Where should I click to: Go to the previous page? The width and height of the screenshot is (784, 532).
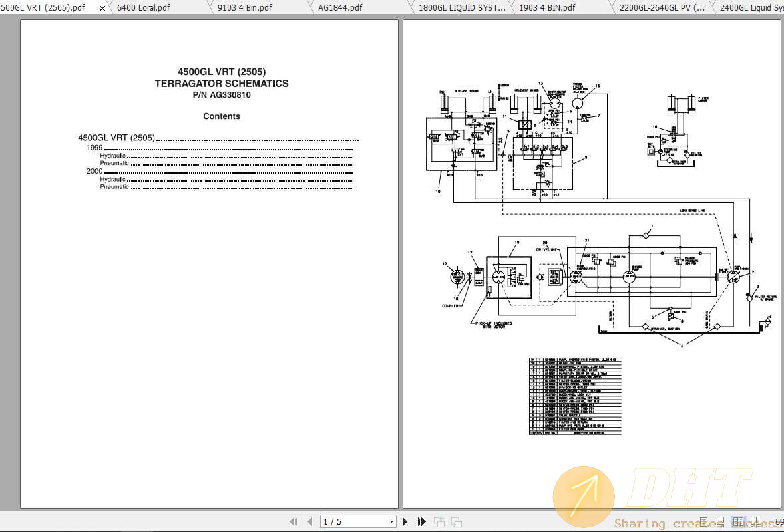310,521
